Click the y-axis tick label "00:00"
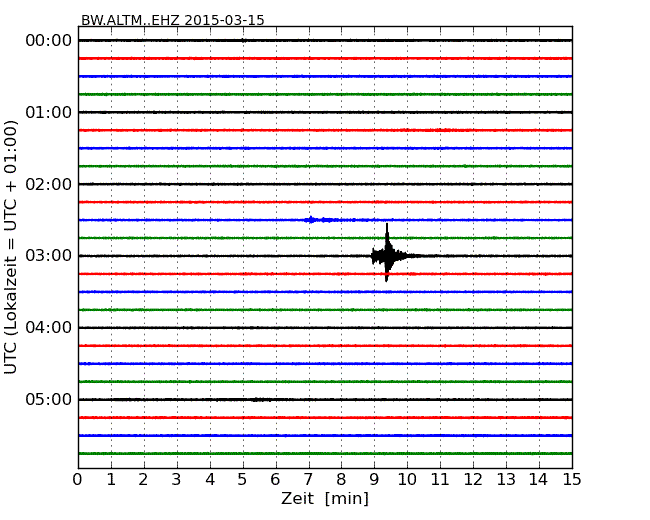Image resolution: width=650 pixels, height=520 pixels. (49, 41)
